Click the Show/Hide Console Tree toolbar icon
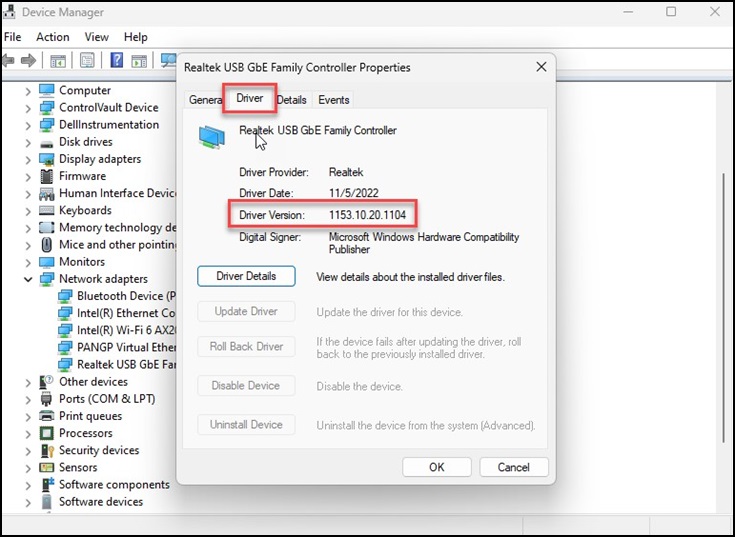The height and width of the screenshot is (537, 735). pyautogui.click(x=58, y=61)
